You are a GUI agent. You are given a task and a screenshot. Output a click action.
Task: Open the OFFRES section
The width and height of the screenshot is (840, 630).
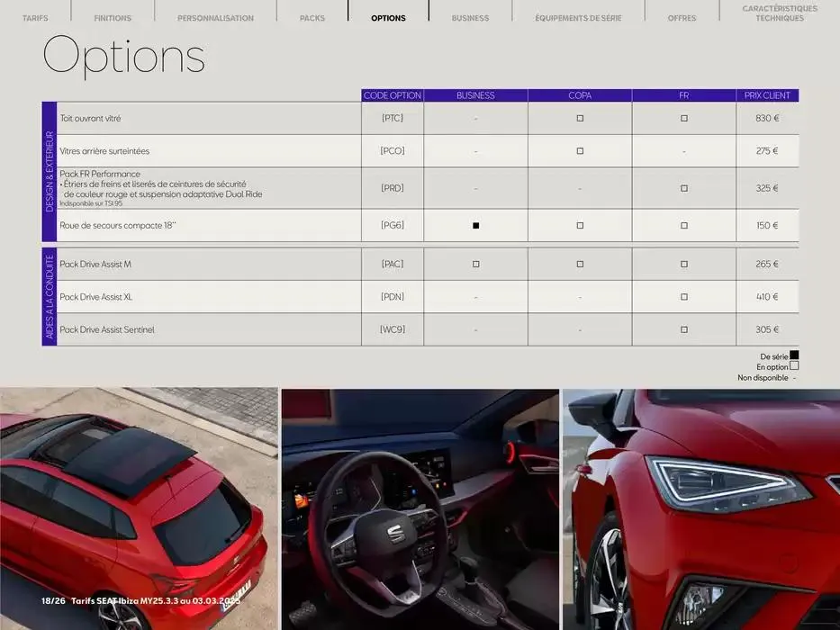click(682, 16)
